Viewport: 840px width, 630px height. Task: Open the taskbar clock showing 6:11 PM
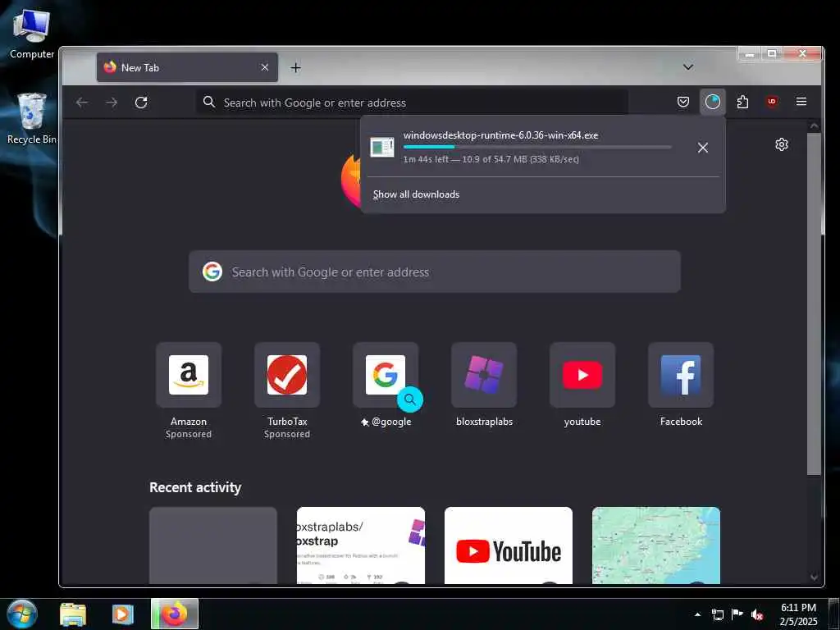tap(799, 614)
